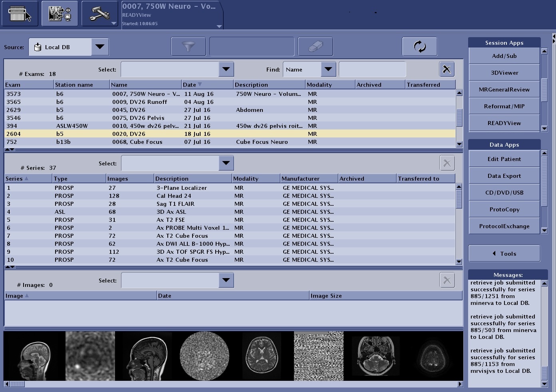This screenshot has width=556, height=392.
Task: Expand the exam Select combo box
Action: pos(226,69)
